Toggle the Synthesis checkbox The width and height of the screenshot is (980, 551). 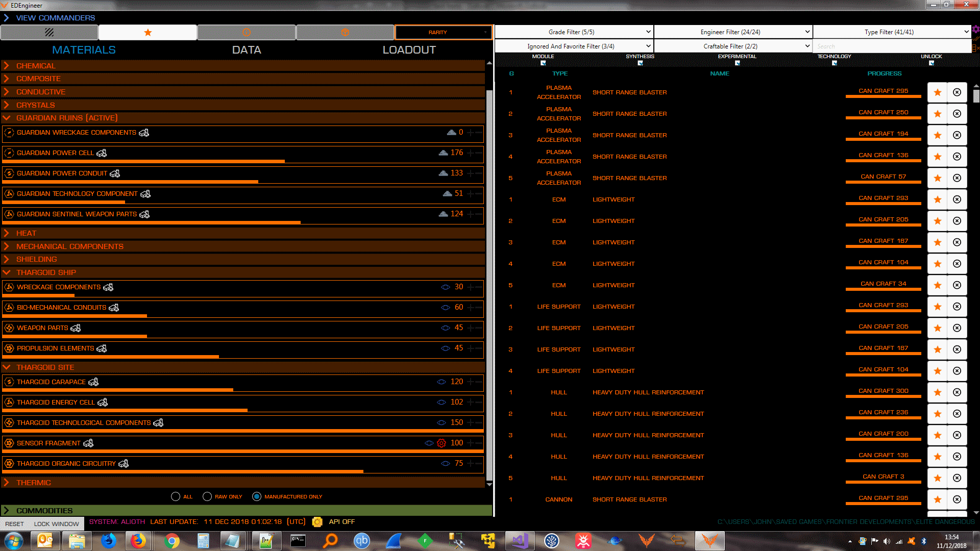click(x=640, y=63)
